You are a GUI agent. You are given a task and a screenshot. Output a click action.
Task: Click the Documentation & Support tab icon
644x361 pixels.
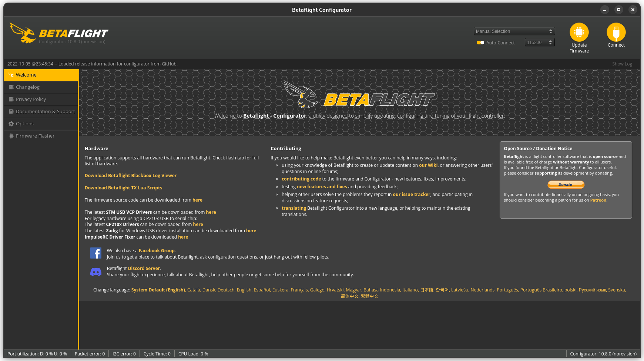[11, 111]
